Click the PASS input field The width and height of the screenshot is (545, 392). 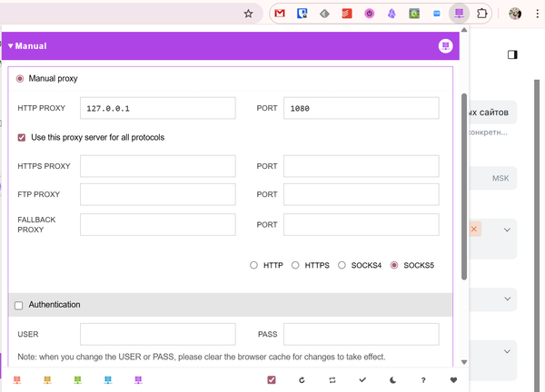[x=362, y=334]
